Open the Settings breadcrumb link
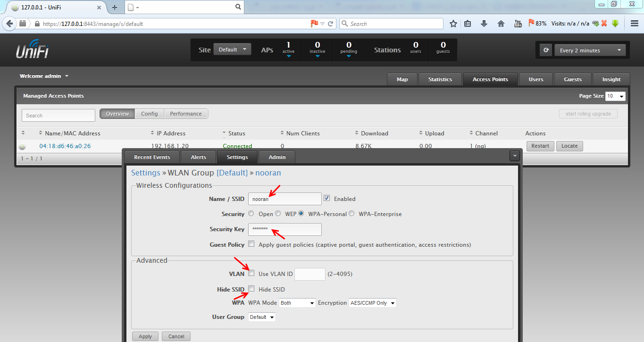This screenshot has width=644, height=342. click(x=146, y=173)
